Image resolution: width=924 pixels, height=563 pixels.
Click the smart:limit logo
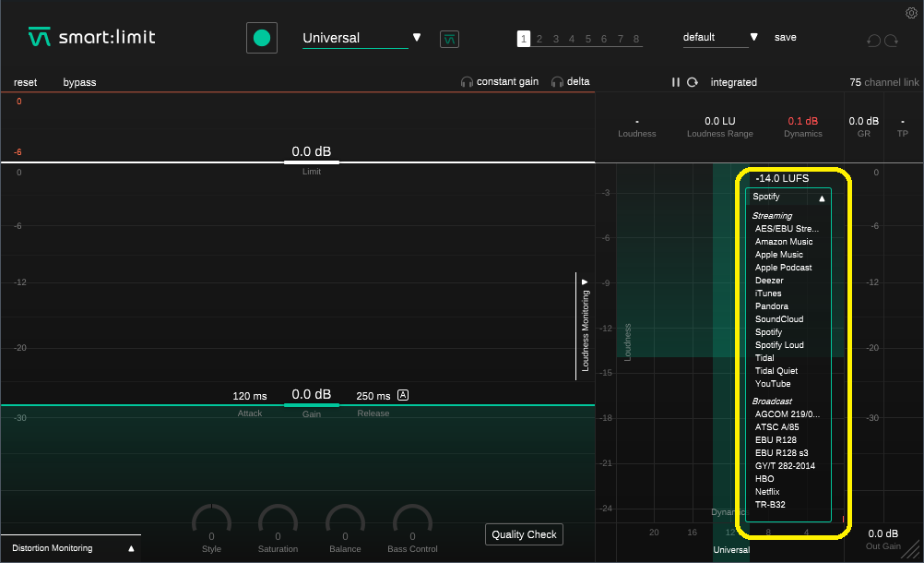[x=92, y=37]
